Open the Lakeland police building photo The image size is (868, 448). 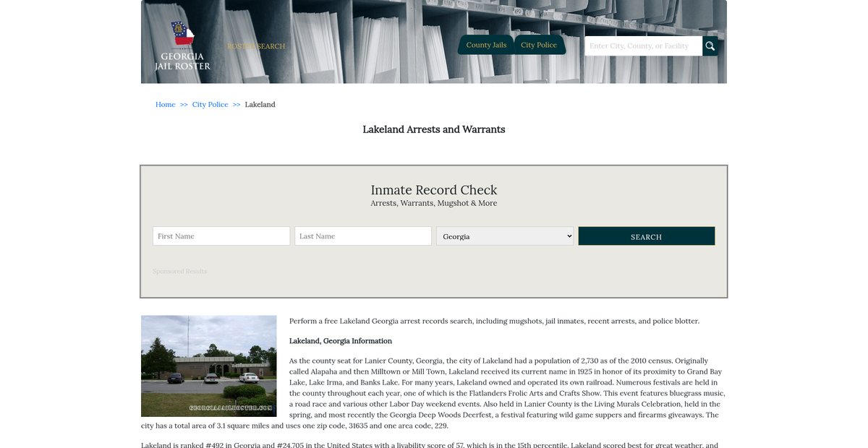click(x=208, y=366)
